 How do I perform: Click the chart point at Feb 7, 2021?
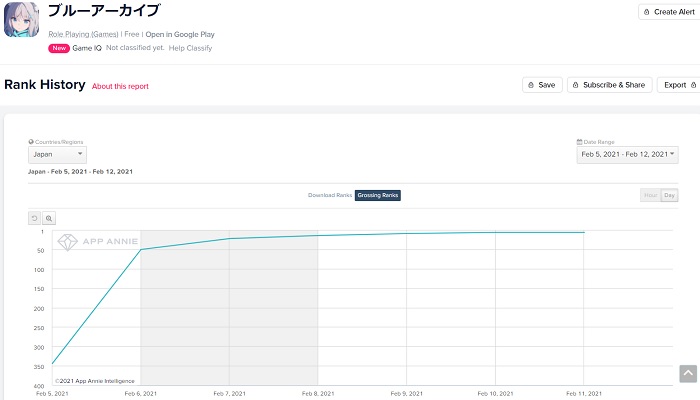tap(229, 238)
